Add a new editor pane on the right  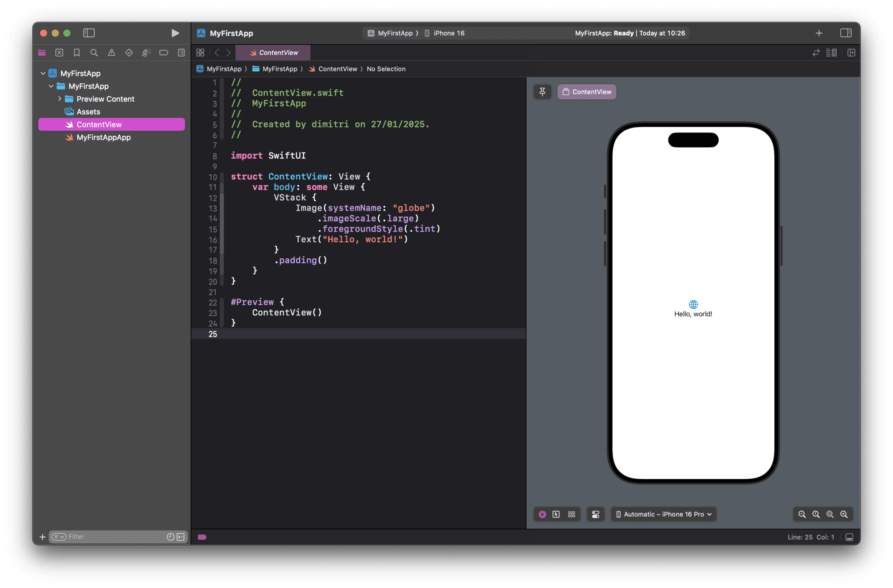pos(851,53)
